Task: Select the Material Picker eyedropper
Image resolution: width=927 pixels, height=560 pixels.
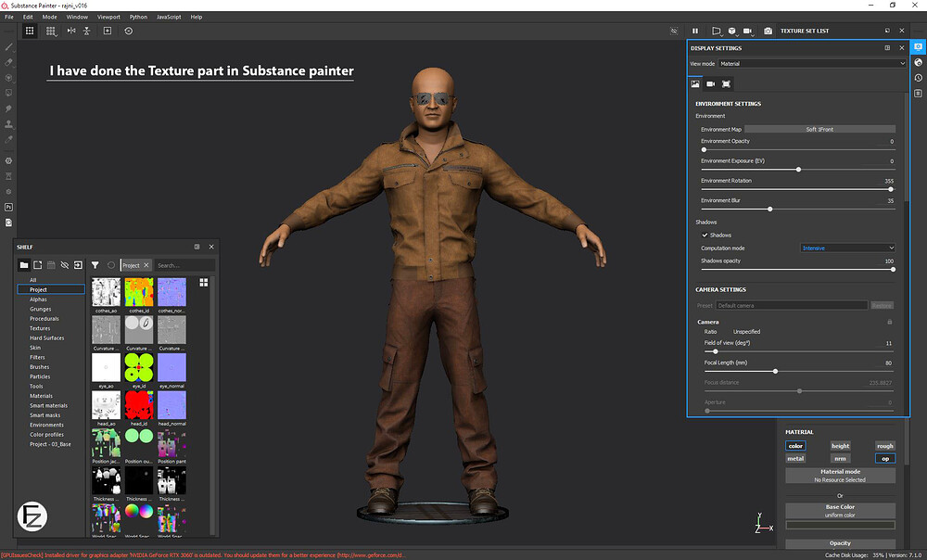Action: click(x=9, y=140)
